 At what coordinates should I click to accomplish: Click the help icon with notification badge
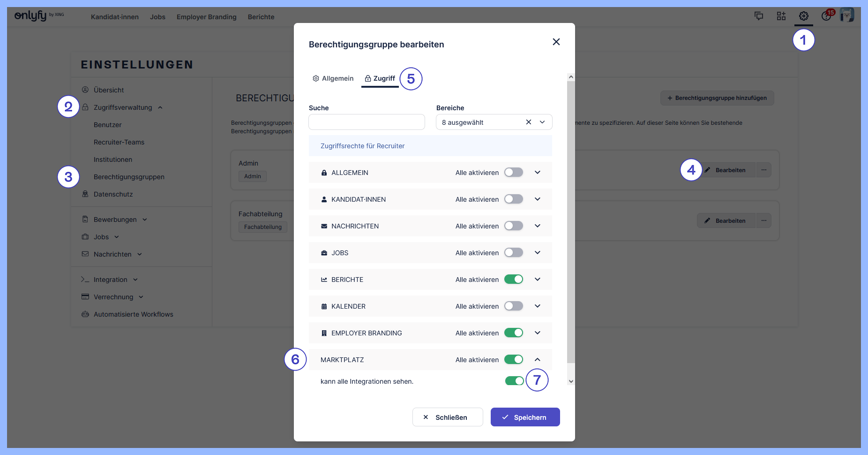[x=826, y=16]
